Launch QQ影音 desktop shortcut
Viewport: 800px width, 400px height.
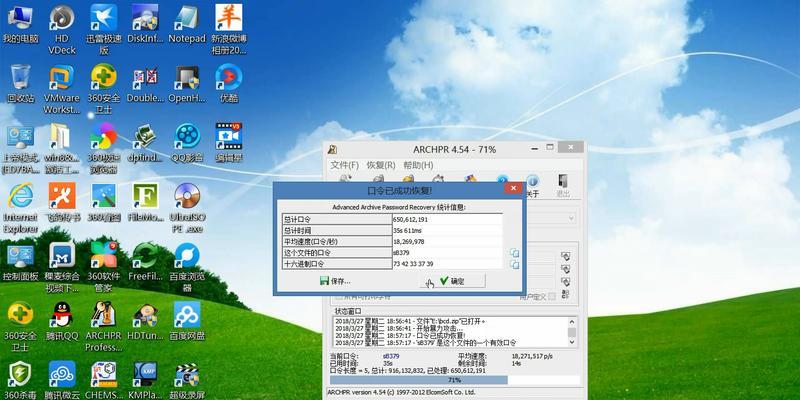[187, 143]
